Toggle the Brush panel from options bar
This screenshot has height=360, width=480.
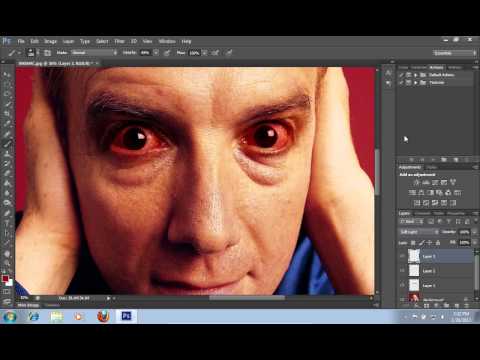[x=47, y=53]
